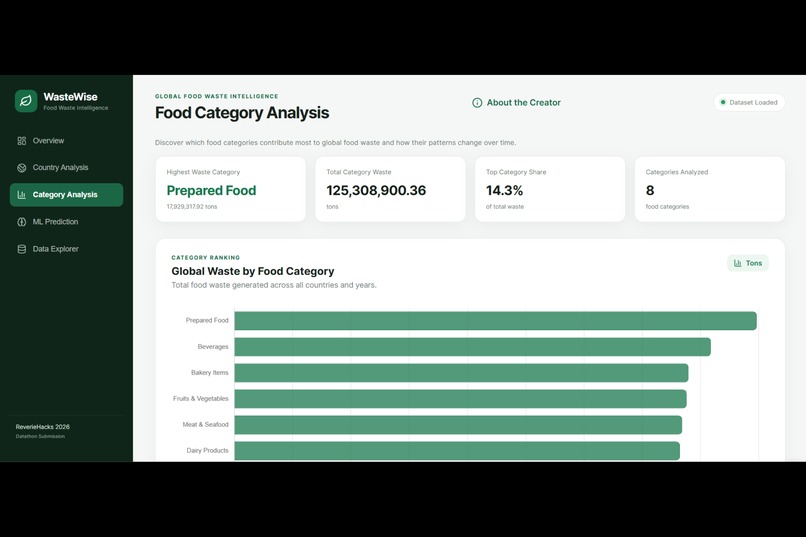
Task: Click GLOBAL FOOD WASTE INTELLIGENCE header label
Action: click(x=216, y=96)
